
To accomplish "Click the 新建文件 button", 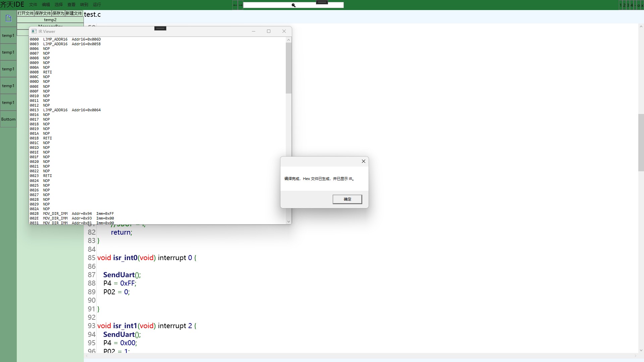I will (x=73, y=13).
